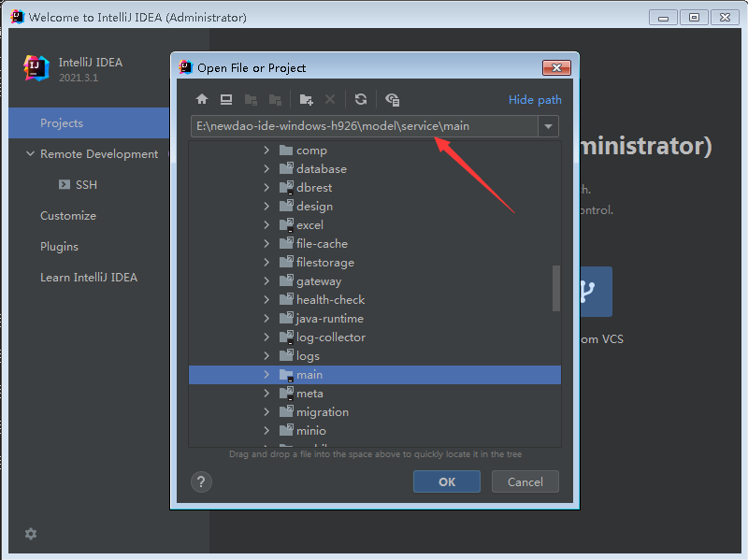Click the Project directory toolbar icon
748x560 pixels.
point(251,99)
